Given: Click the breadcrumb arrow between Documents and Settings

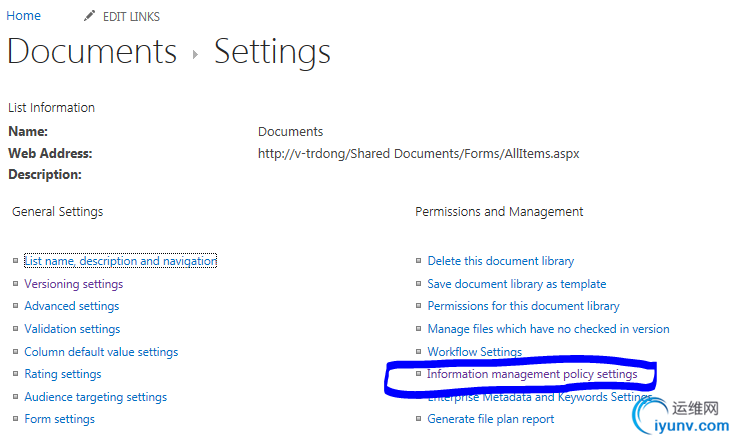Looking at the screenshot, I should pos(195,55).
